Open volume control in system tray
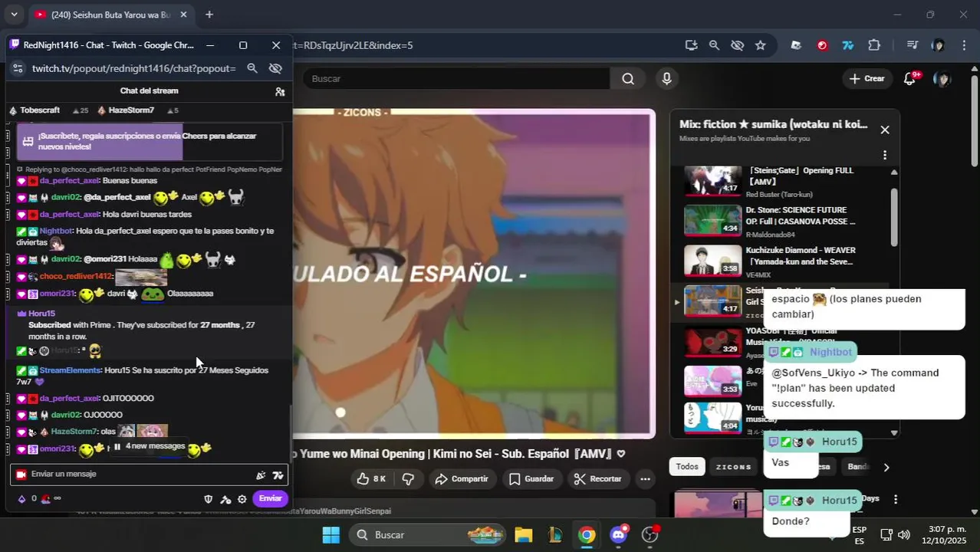The width and height of the screenshot is (980, 552). (x=904, y=534)
